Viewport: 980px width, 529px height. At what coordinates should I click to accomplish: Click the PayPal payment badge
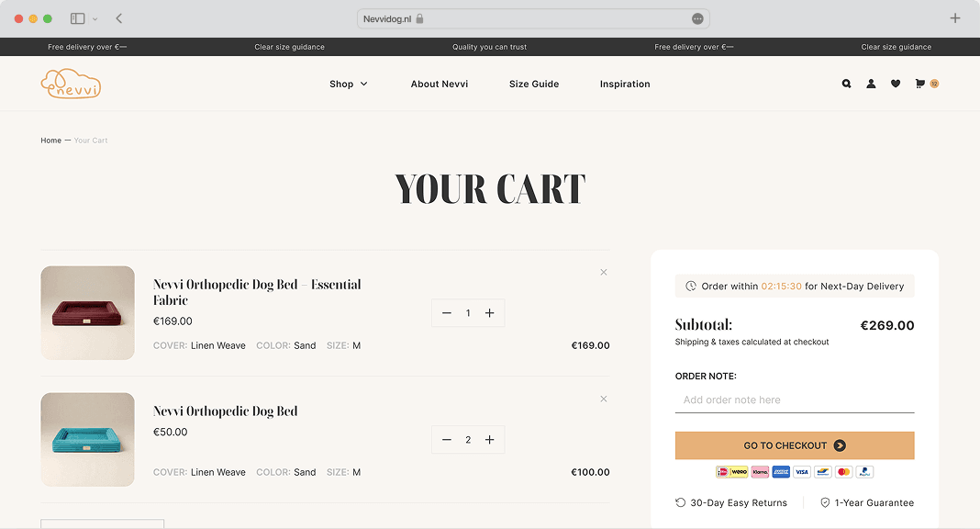coord(864,472)
